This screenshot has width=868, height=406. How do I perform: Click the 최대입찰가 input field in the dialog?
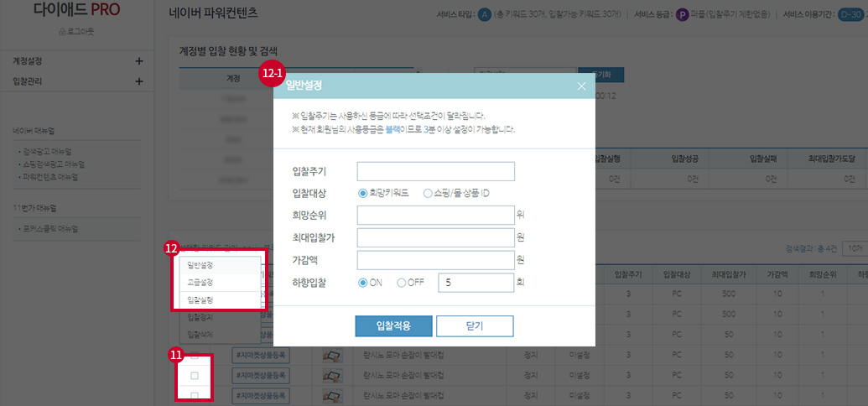435,238
